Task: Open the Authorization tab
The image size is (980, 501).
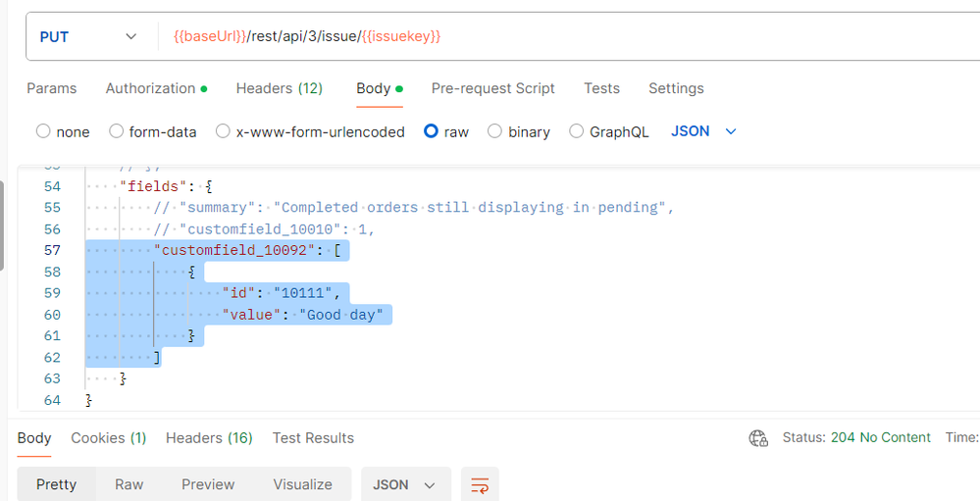Action: pyautogui.click(x=156, y=88)
